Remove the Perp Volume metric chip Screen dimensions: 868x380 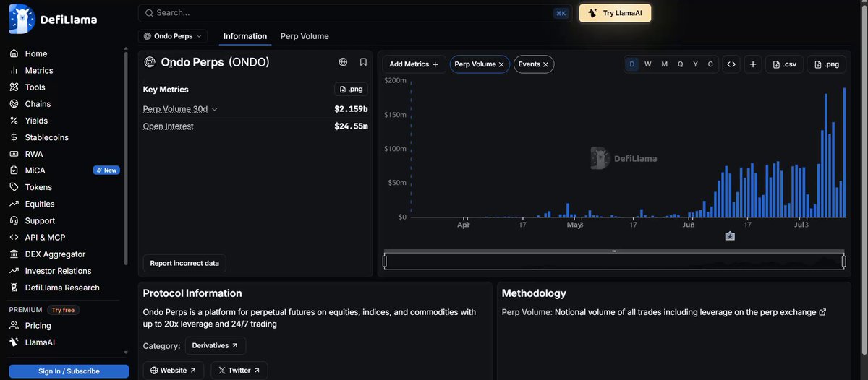pos(501,64)
